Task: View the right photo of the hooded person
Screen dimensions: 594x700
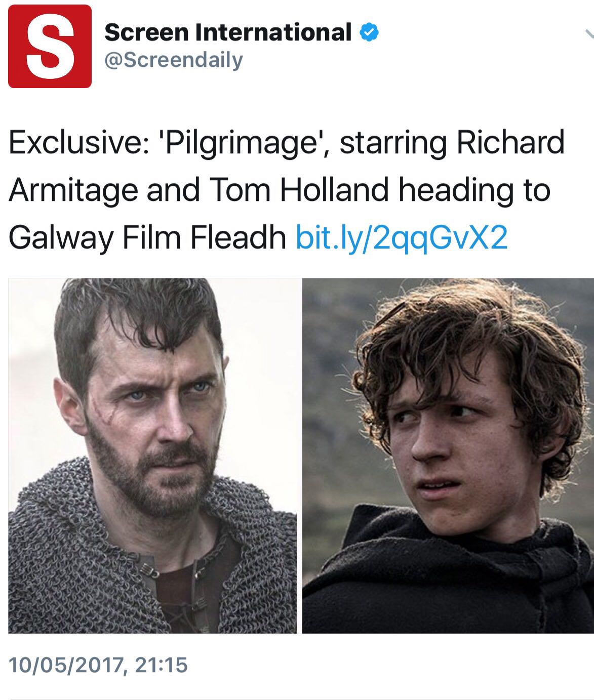Action: coord(448,456)
